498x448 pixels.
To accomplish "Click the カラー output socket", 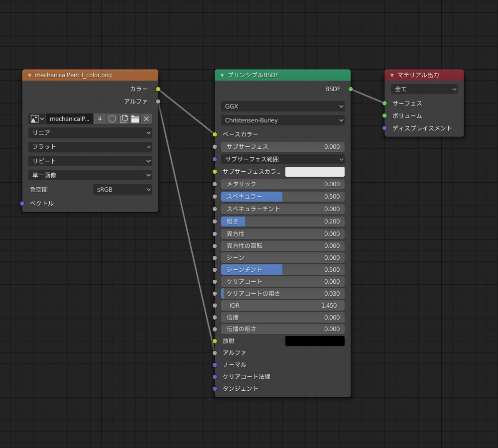I will click(x=158, y=89).
